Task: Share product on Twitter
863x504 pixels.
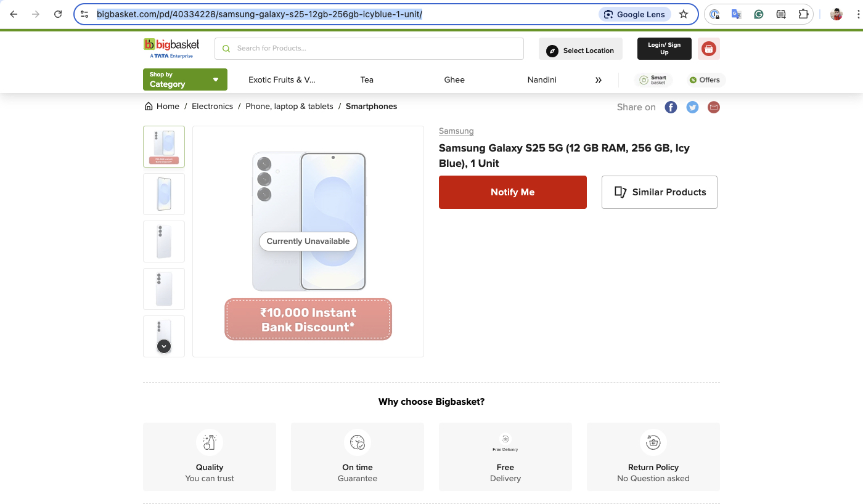Action: pyautogui.click(x=692, y=107)
